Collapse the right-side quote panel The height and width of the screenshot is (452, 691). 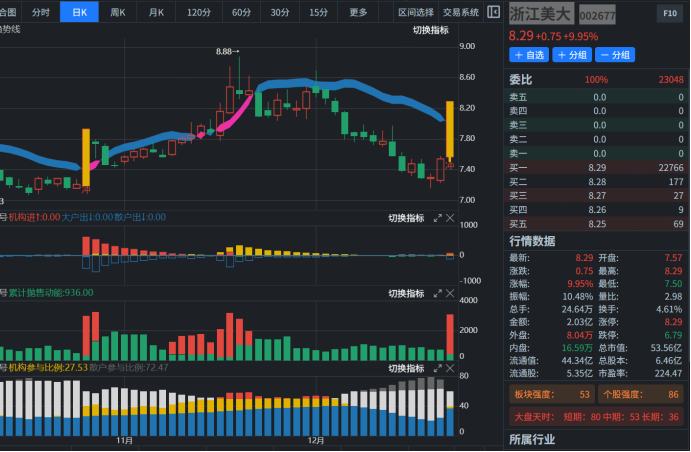[x=493, y=12]
